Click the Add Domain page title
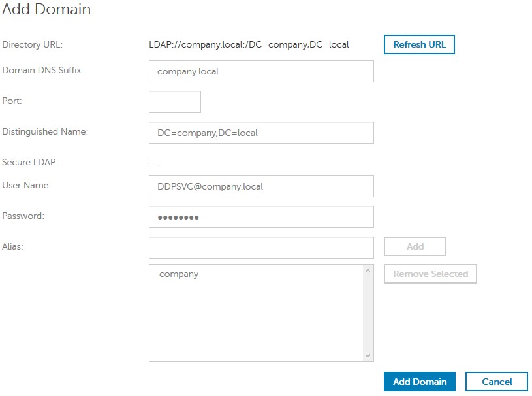The height and width of the screenshot is (396, 532). (x=46, y=10)
